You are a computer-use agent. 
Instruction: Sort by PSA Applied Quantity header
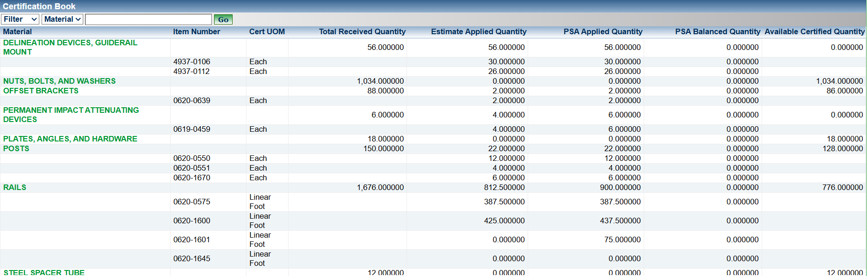(x=603, y=31)
